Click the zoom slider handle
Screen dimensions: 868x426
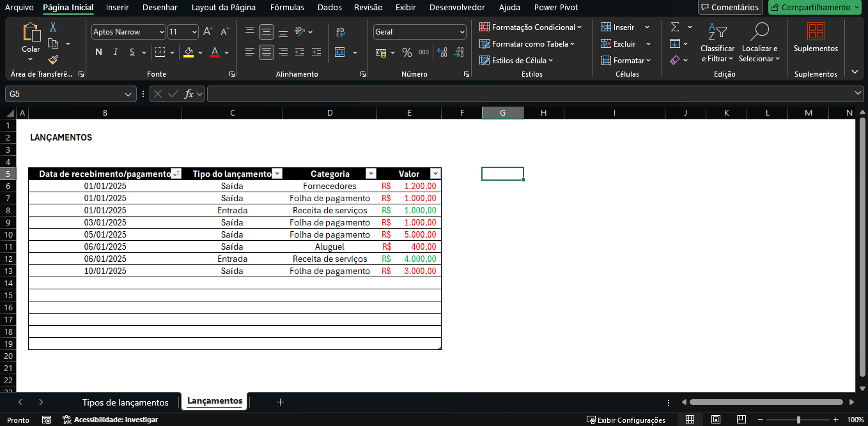coord(798,420)
